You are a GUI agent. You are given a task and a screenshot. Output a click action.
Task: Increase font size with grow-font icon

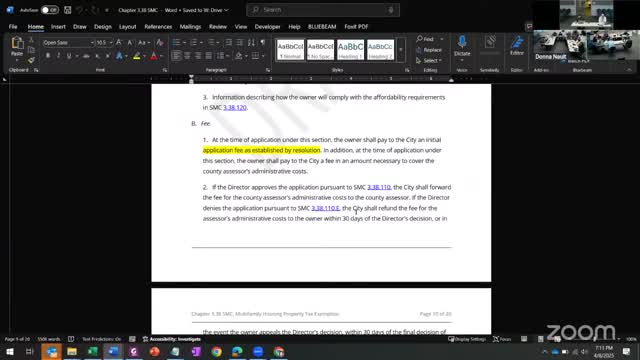[x=119, y=42]
